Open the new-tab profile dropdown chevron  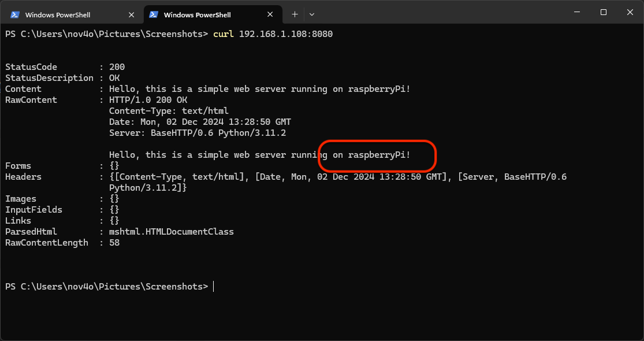[312, 14]
